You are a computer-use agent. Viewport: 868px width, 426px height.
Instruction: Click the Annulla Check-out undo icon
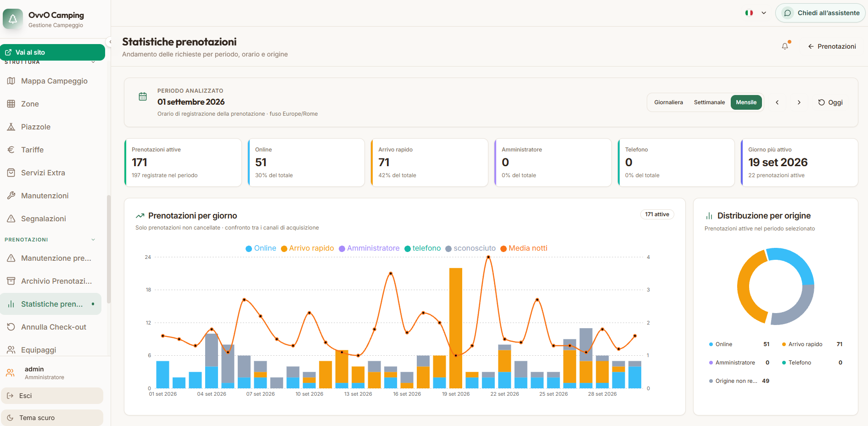(x=11, y=327)
